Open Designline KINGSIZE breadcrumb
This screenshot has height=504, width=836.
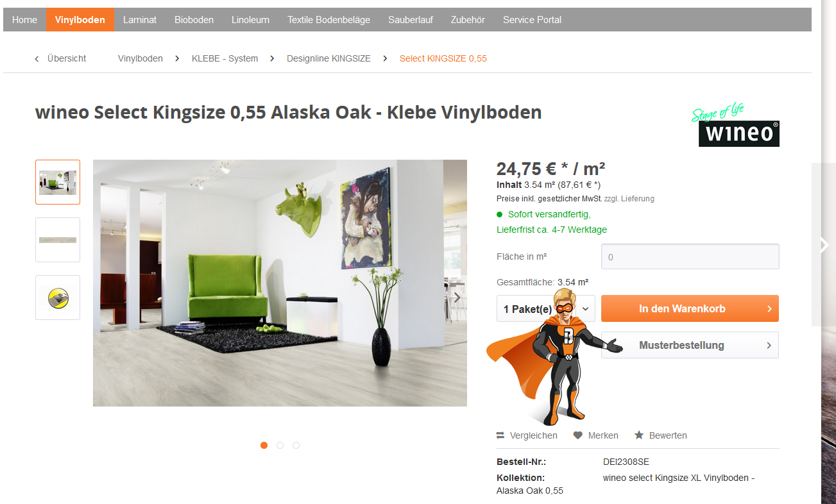tap(328, 58)
